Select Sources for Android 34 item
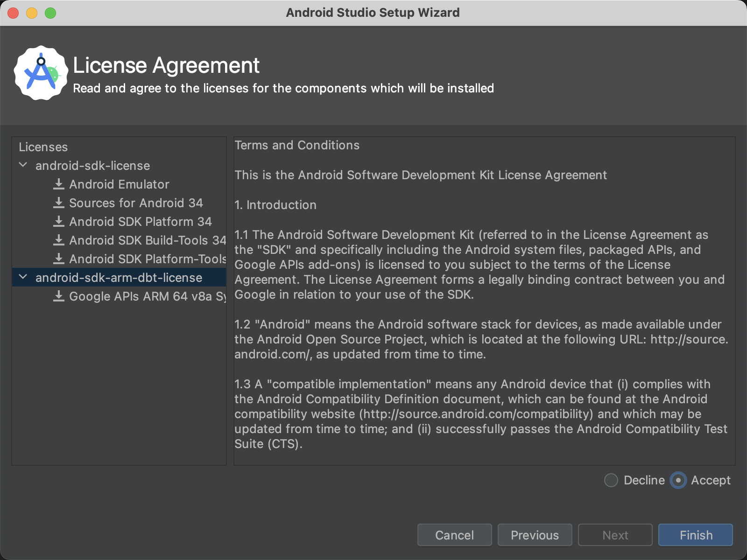 tap(136, 203)
